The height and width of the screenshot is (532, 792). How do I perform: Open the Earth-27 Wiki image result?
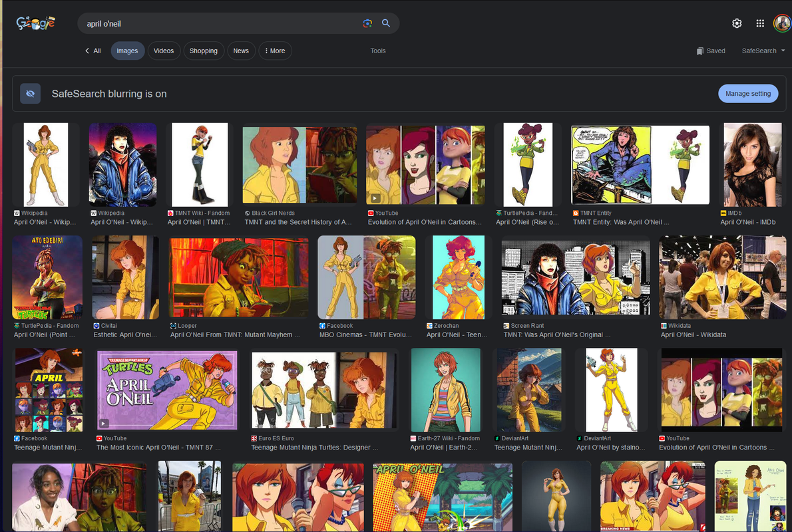point(445,390)
